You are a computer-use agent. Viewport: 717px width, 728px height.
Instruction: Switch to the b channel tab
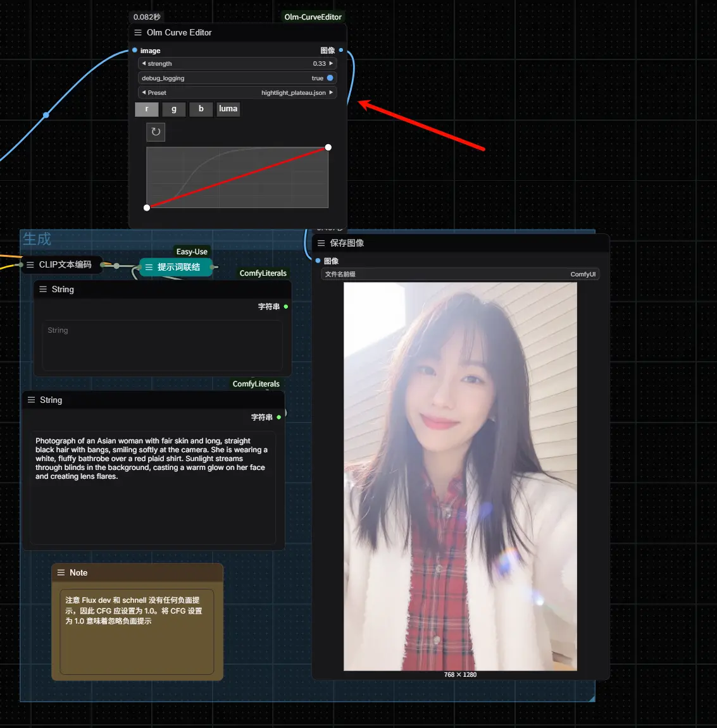201,109
